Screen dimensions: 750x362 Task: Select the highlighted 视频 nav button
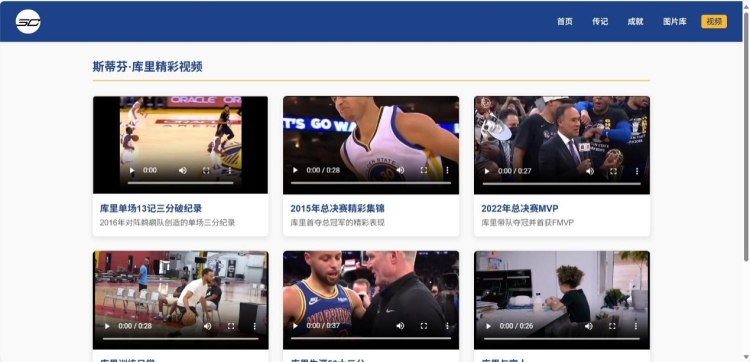point(714,22)
